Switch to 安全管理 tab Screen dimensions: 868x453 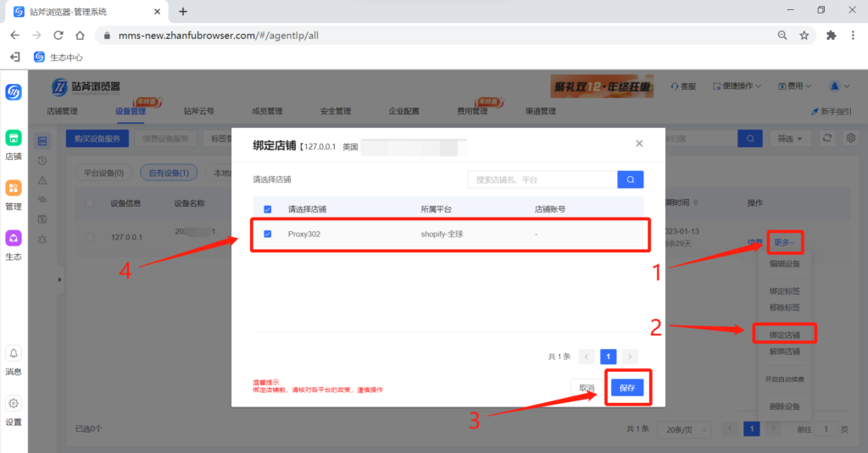click(336, 111)
